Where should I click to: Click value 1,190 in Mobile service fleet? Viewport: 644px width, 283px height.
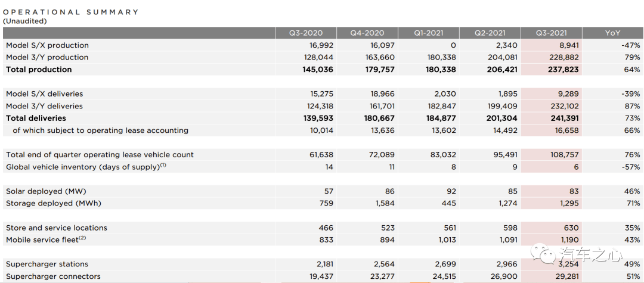(569, 240)
